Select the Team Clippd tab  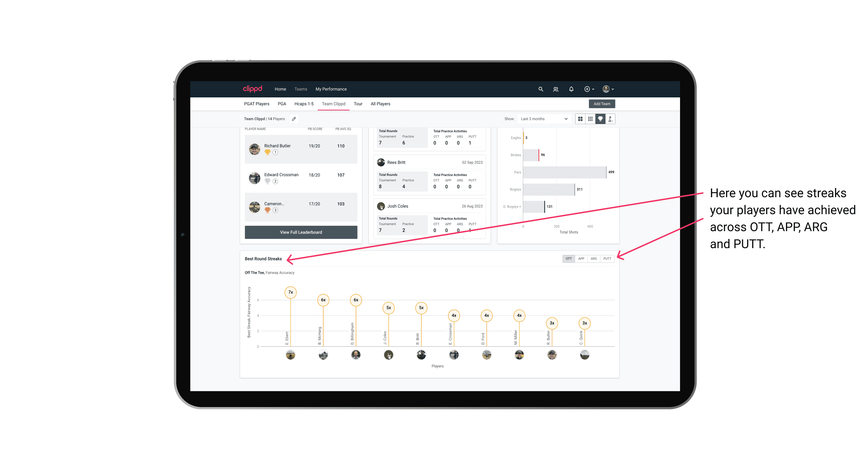pos(334,104)
